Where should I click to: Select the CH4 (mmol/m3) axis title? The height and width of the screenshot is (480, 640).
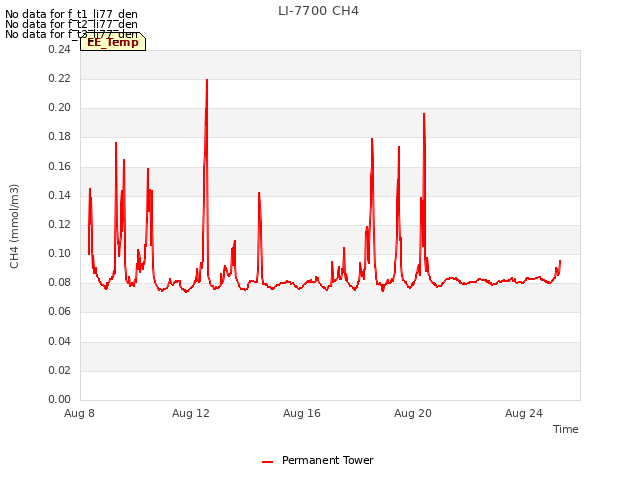coord(14,226)
